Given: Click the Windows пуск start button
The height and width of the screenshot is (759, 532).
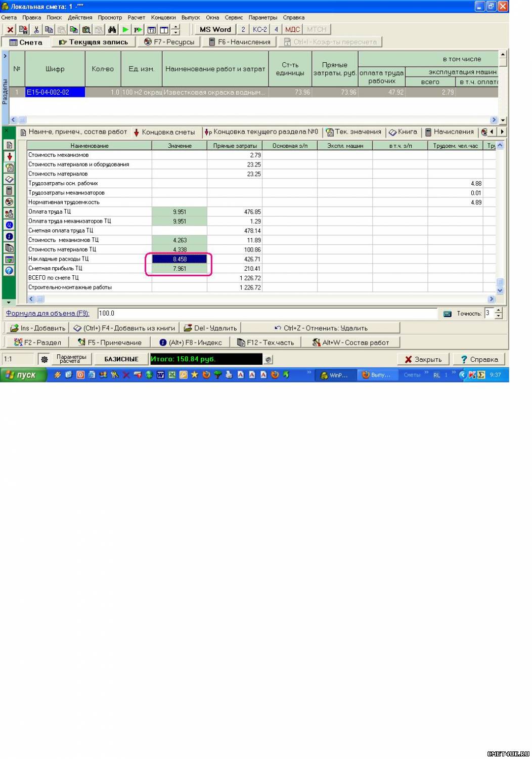Looking at the screenshot, I should coord(24,375).
